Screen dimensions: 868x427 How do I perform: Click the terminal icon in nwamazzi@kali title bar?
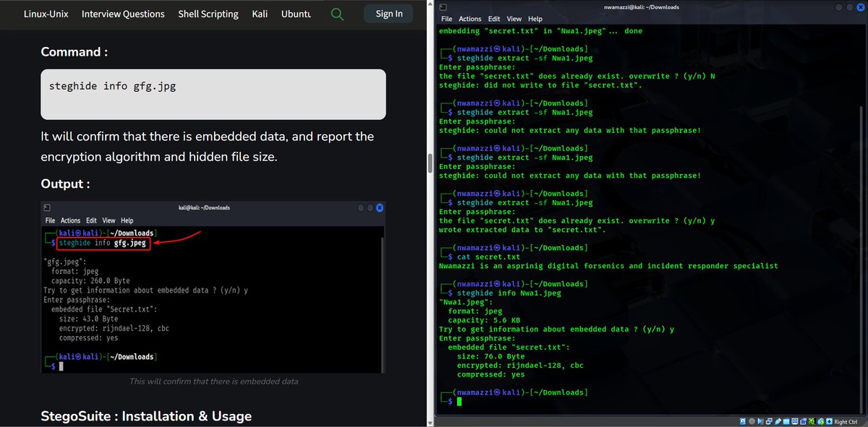tap(443, 7)
